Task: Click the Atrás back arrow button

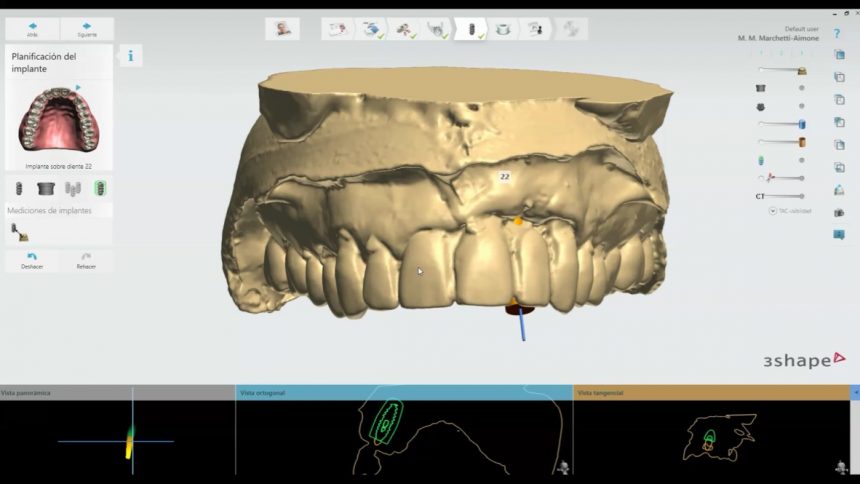Action: (x=32, y=29)
